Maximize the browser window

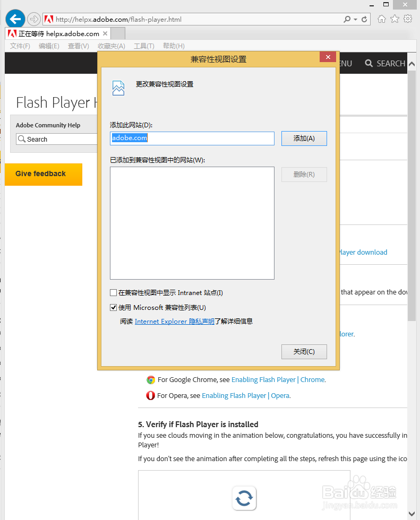pos(386,5)
